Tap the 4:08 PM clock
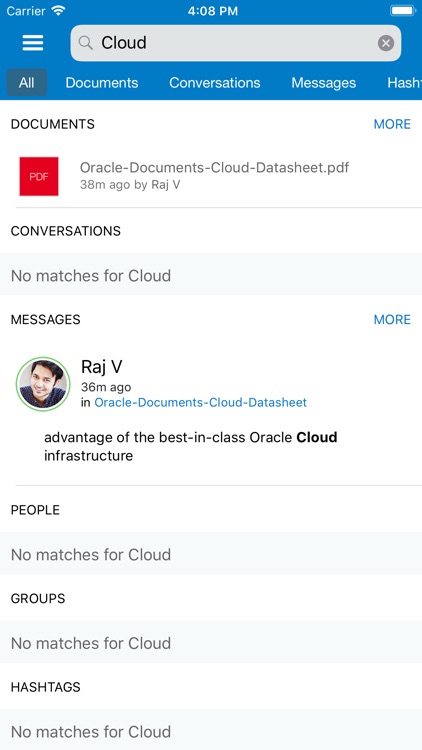 point(212,11)
